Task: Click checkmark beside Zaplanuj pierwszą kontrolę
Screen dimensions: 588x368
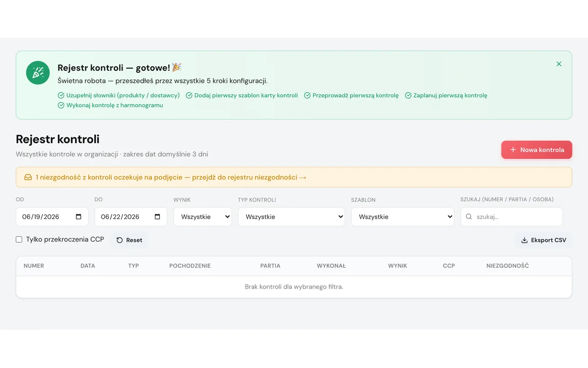Action: [408, 96]
